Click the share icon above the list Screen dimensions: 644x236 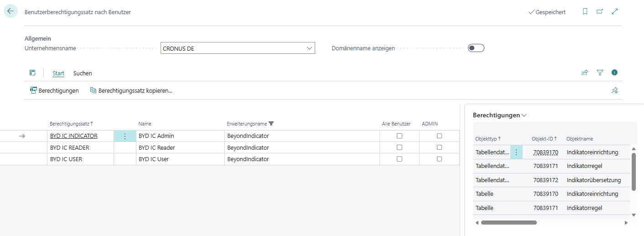point(585,73)
